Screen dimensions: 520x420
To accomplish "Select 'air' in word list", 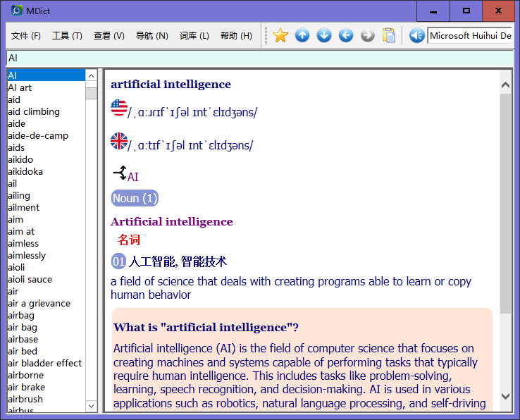I will coord(46,291).
